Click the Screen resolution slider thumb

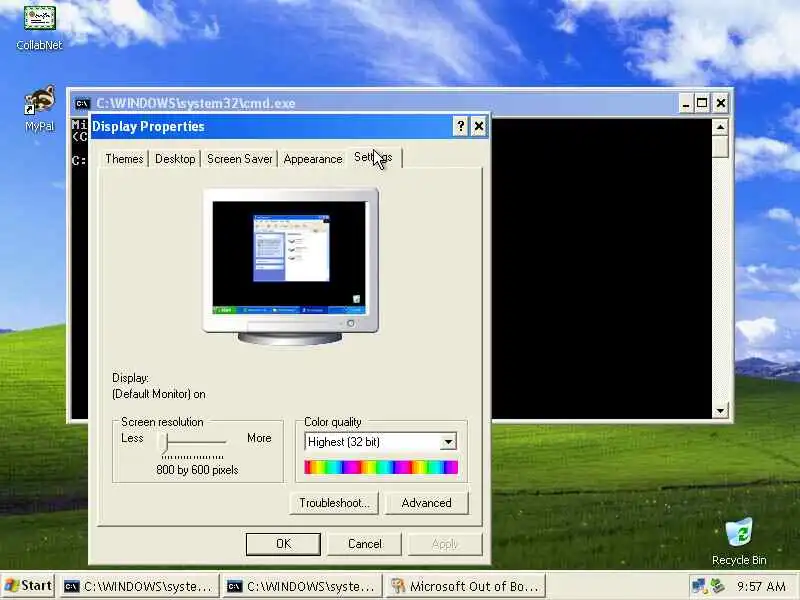point(163,442)
